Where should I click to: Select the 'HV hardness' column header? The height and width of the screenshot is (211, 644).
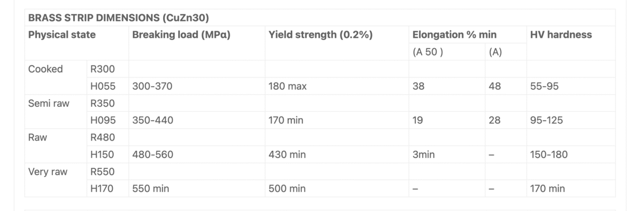561,35
